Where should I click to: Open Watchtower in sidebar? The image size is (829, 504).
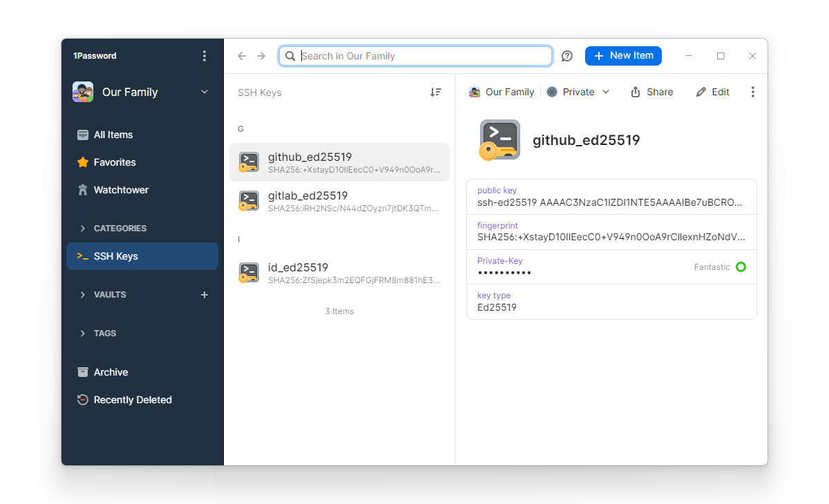(142, 190)
